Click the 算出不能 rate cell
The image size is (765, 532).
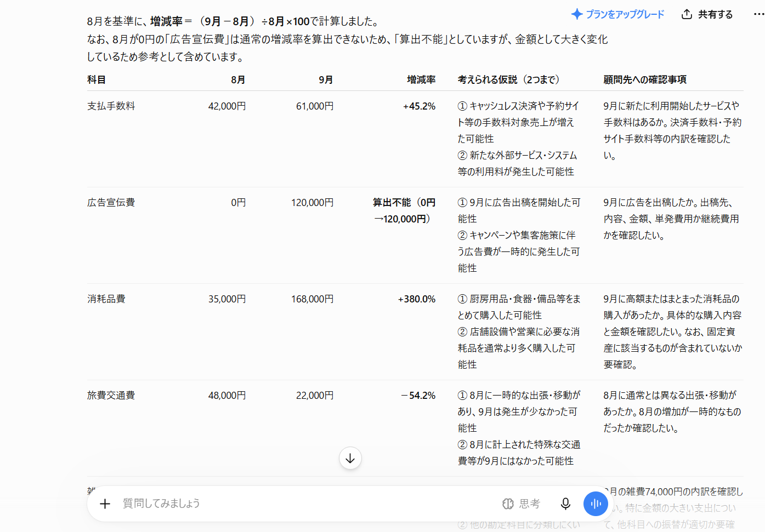[x=404, y=210]
